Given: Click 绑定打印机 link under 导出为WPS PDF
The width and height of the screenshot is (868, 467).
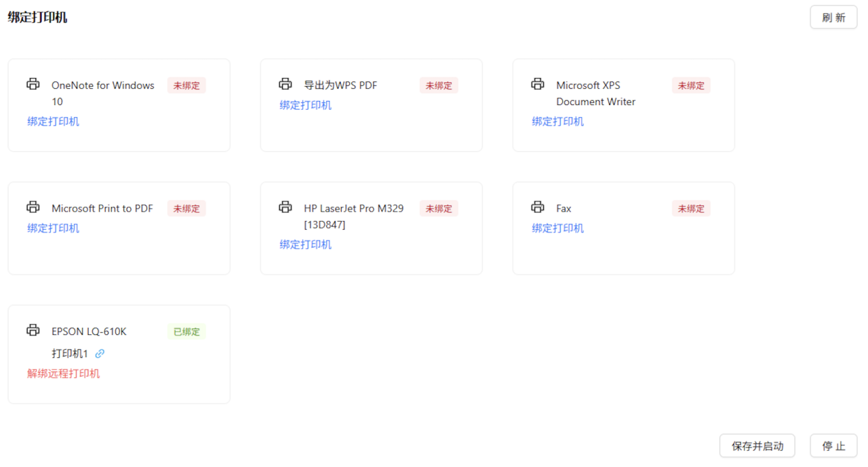Looking at the screenshot, I should (305, 105).
